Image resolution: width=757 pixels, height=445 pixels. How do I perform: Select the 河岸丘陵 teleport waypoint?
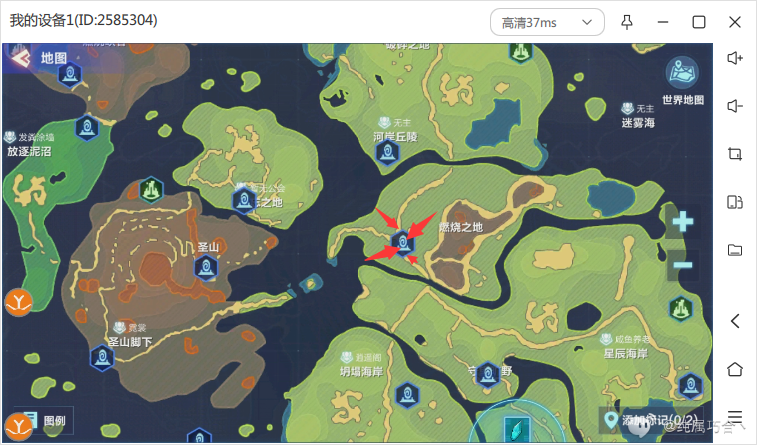[x=387, y=153]
